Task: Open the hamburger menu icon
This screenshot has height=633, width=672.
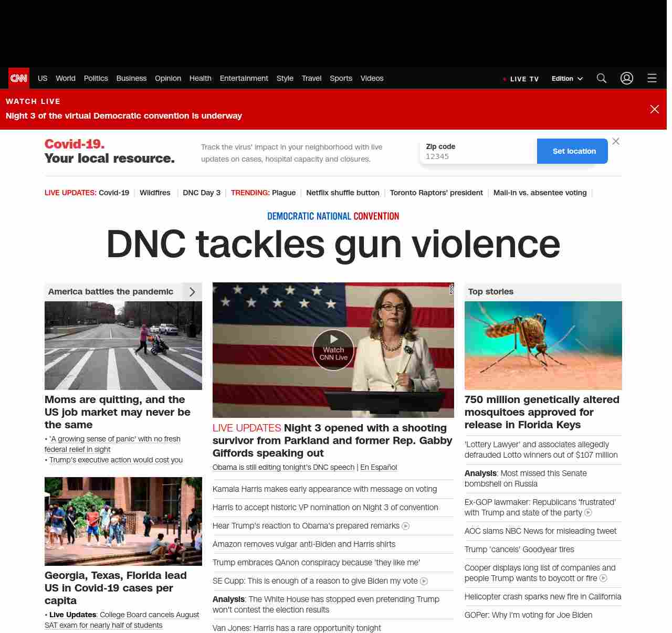Action: [652, 78]
